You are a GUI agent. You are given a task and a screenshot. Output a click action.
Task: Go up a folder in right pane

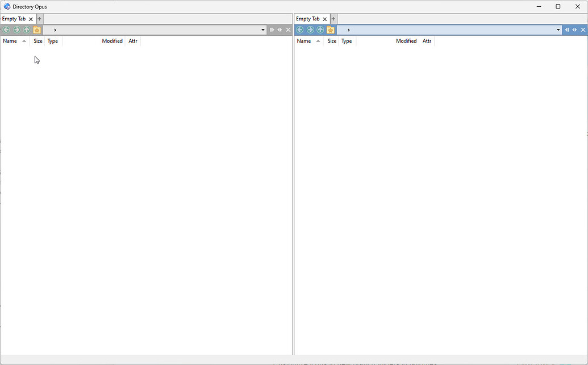click(320, 30)
